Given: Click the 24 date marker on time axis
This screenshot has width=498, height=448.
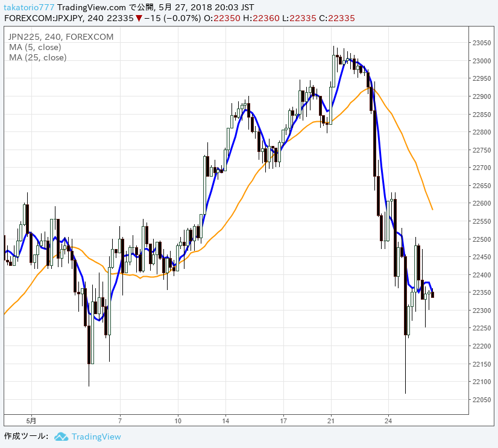Looking at the screenshot, I should coord(389,420).
